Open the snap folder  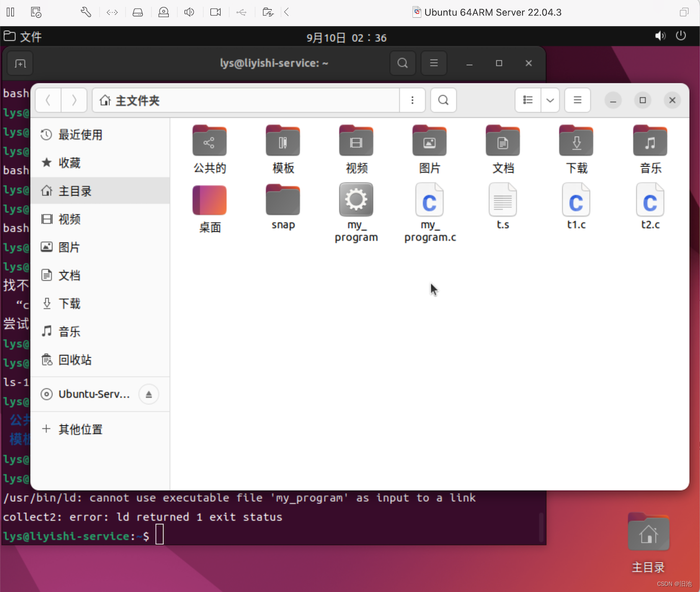[x=283, y=200]
